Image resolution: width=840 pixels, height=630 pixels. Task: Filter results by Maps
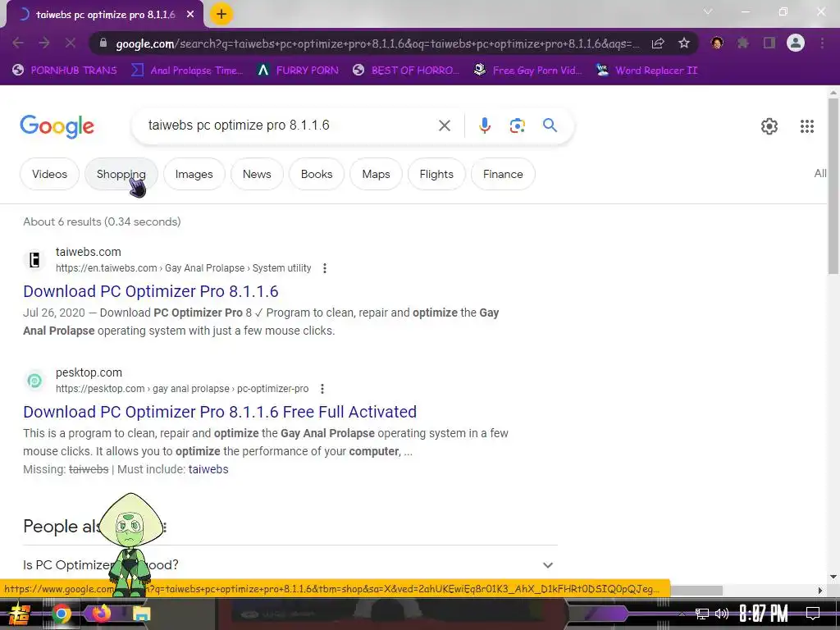pyautogui.click(x=376, y=174)
